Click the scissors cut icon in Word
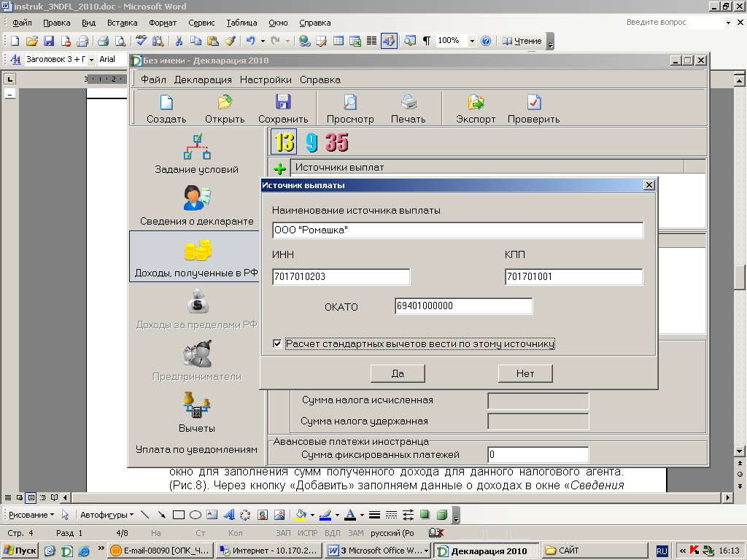747x560 pixels. tap(179, 41)
